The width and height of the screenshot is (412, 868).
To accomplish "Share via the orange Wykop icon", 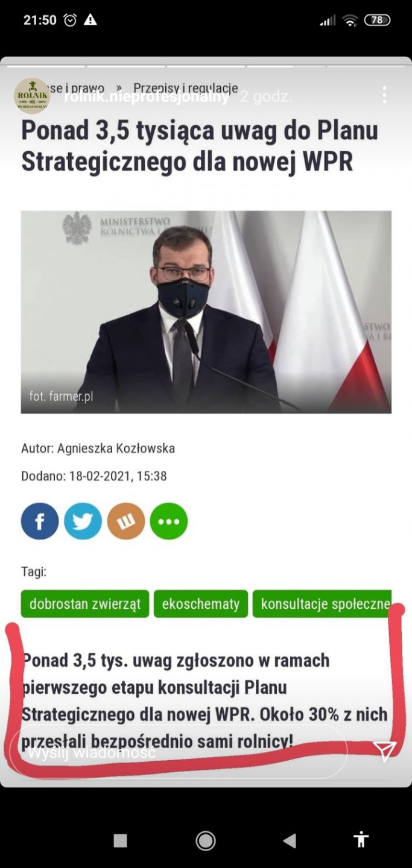I will pos(126,521).
